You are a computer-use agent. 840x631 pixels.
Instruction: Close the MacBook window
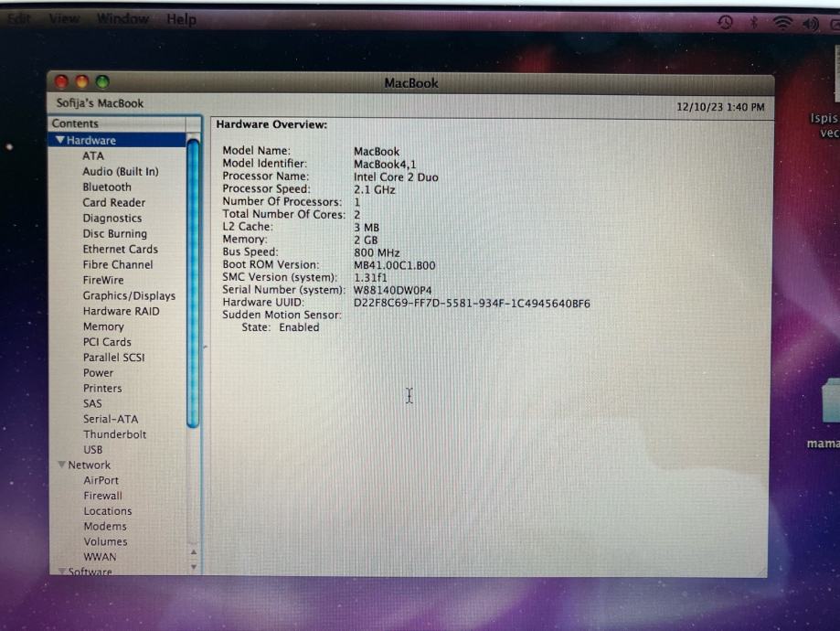pyautogui.click(x=61, y=81)
